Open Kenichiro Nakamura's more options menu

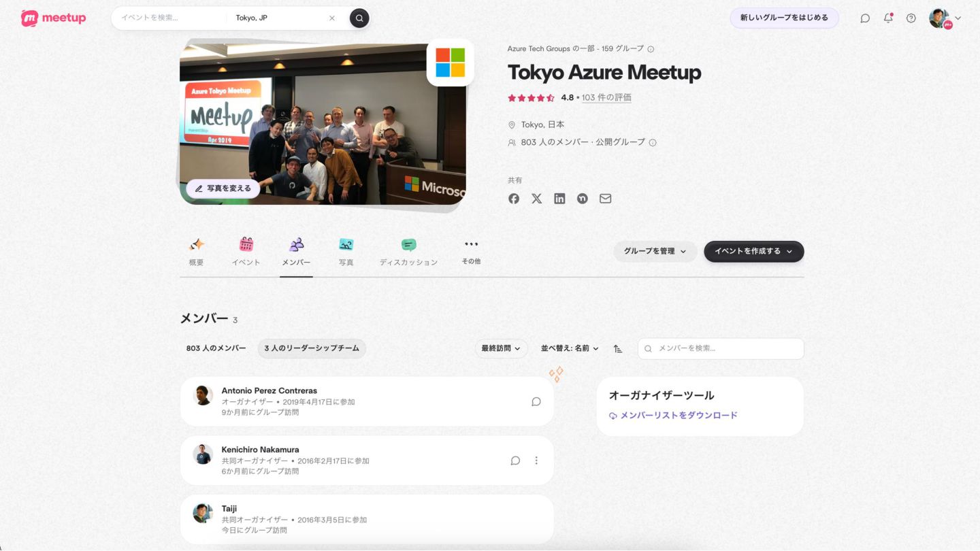point(536,461)
